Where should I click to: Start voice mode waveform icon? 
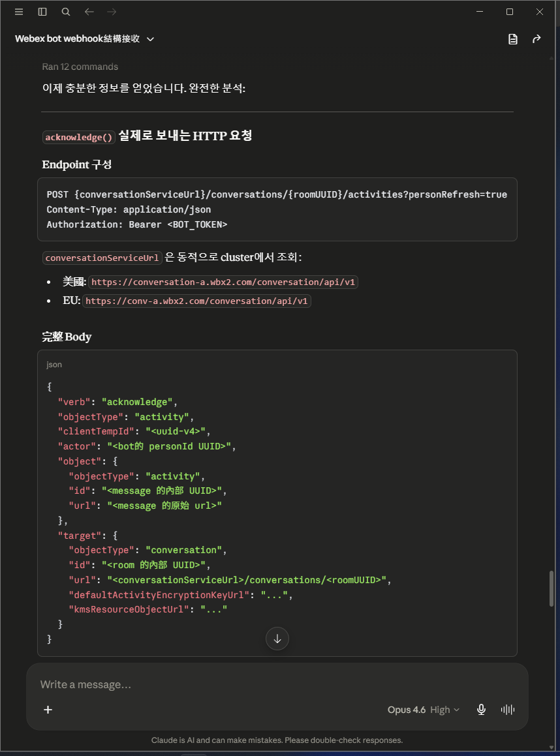point(507,710)
